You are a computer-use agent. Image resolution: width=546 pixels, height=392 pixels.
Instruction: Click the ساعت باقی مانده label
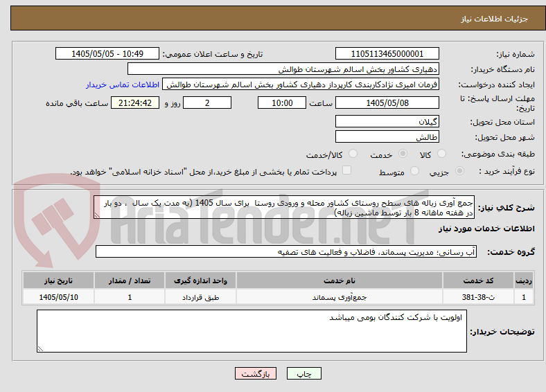77,103
